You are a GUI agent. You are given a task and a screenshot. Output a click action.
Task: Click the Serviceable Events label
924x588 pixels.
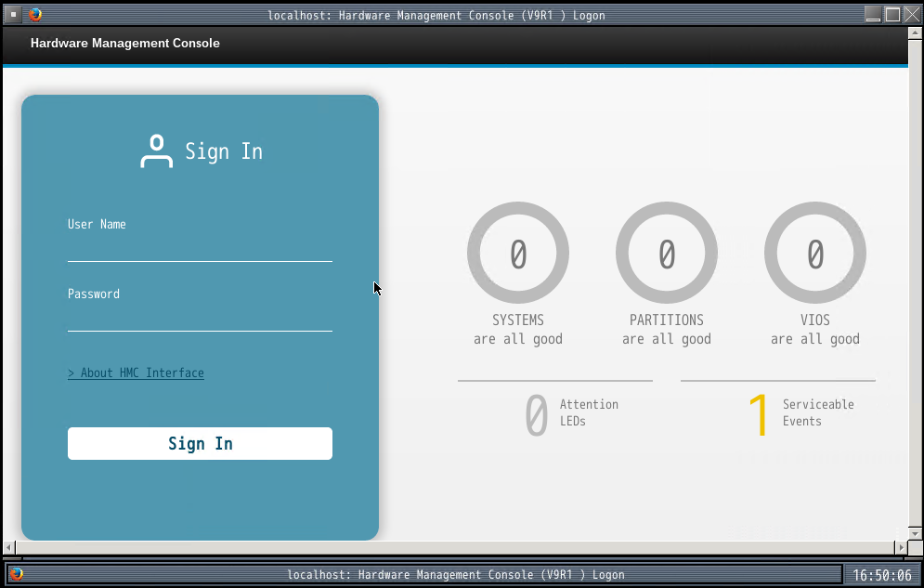coord(818,412)
